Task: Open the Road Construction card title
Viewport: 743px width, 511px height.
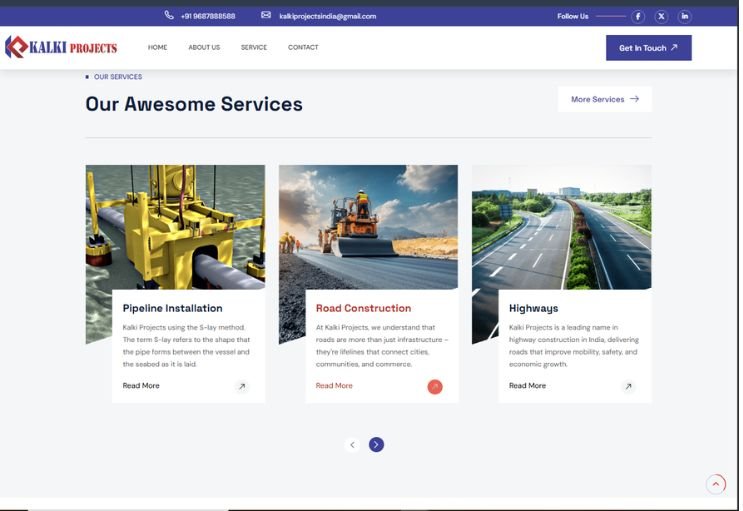Action: click(x=363, y=308)
